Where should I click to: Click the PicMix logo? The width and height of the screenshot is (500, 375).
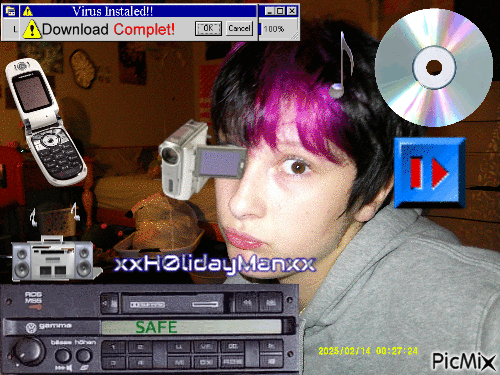464,361
